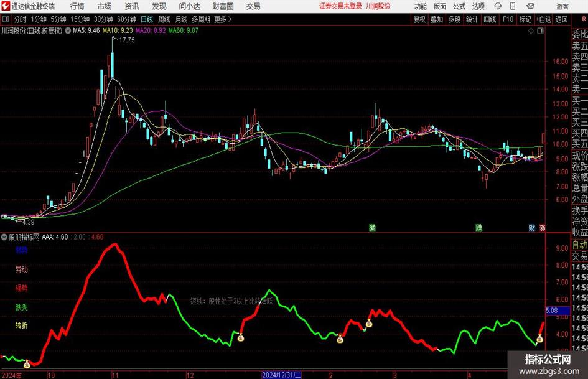The width and height of the screenshot is (588, 379).
Task: Open the 发现 menu
Action: click(x=159, y=6)
